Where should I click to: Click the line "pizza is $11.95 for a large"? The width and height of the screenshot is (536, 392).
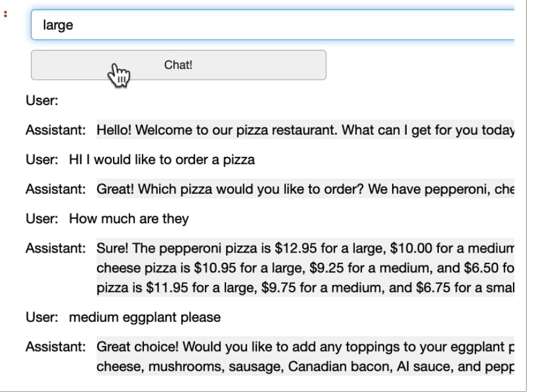pyautogui.click(x=305, y=288)
